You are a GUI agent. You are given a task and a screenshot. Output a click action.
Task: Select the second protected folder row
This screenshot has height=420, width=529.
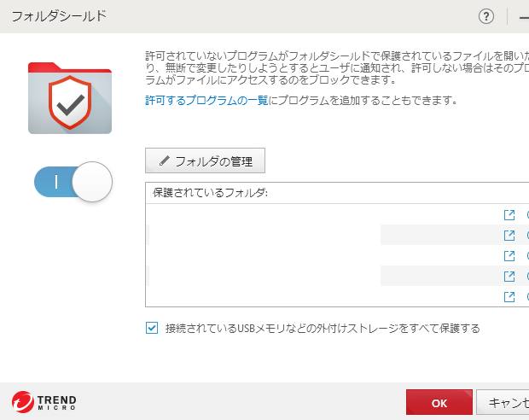click(324, 236)
